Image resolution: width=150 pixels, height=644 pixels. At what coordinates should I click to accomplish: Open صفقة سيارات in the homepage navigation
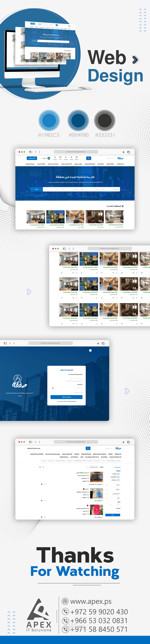pyautogui.click(x=110, y=164)
